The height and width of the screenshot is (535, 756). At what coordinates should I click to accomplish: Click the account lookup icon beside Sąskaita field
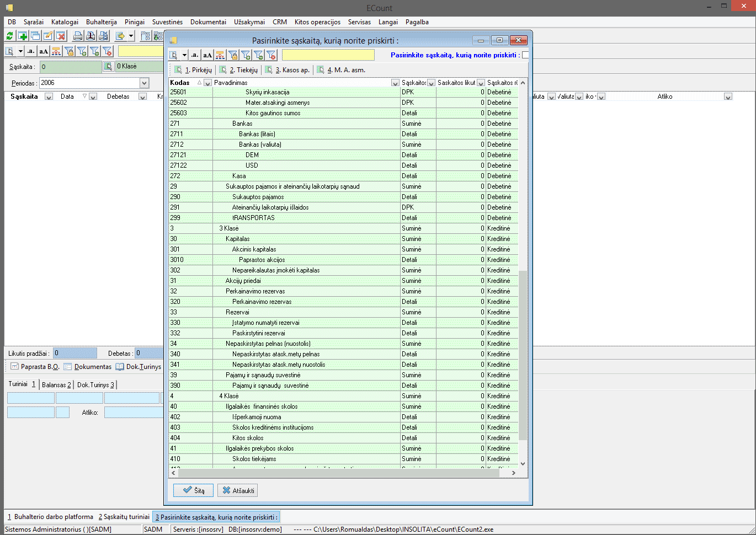tap(109, 66)
